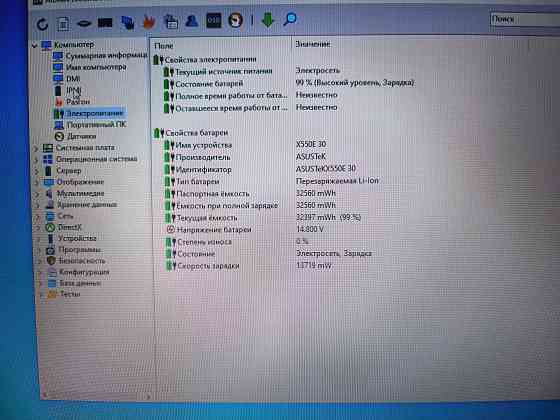Image resolution: width=560 pixels, height=420 pixels.
Task: Expand the Мультимедиа node
Action: coord(37,194)
